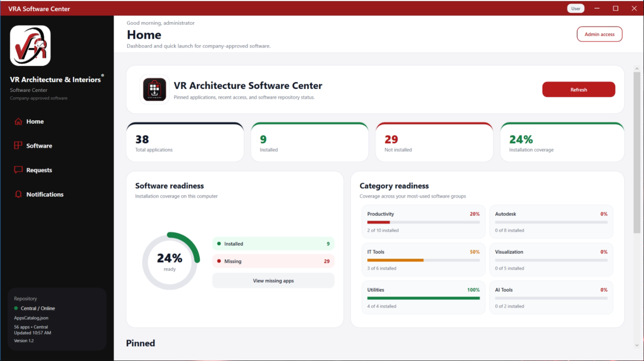644x361 pixels.
Task: Click the Admin access button
Action: point(599,34)
